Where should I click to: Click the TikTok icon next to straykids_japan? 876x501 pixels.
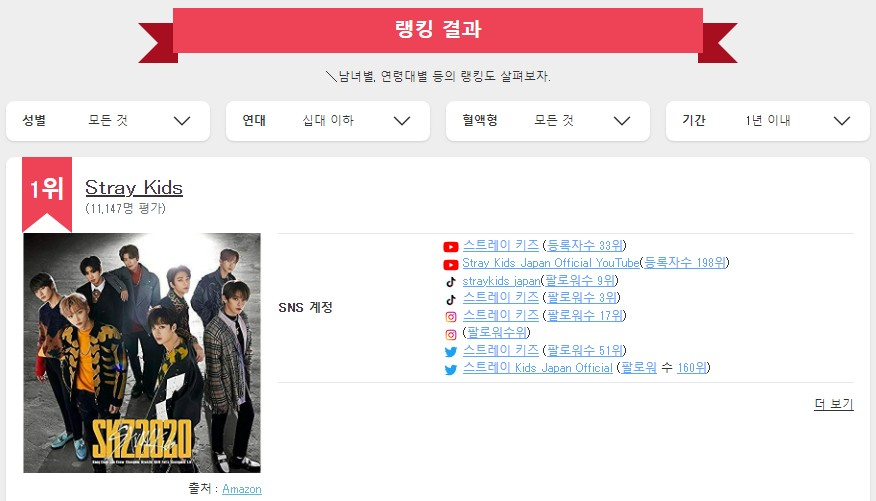pos(451,282)
